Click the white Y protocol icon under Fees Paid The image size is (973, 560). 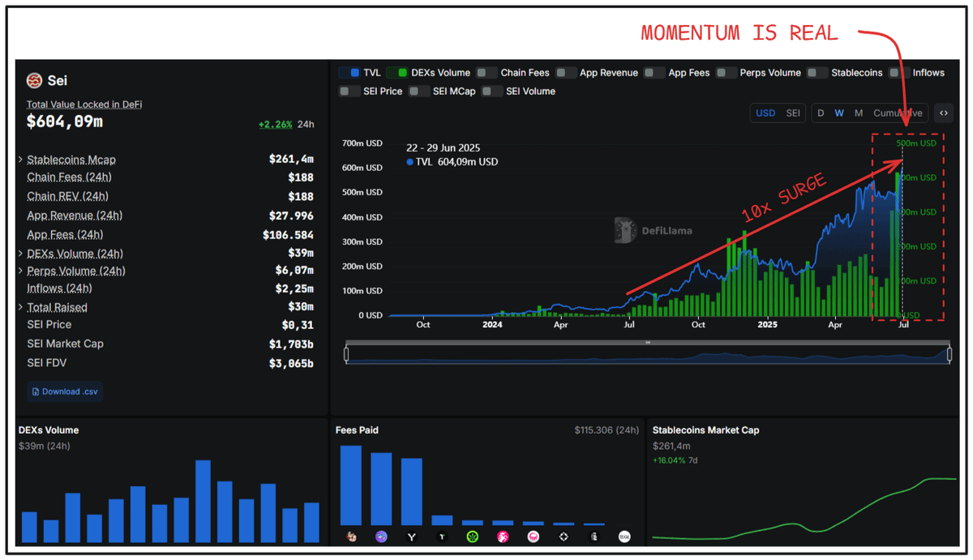(x=412, y=536)
